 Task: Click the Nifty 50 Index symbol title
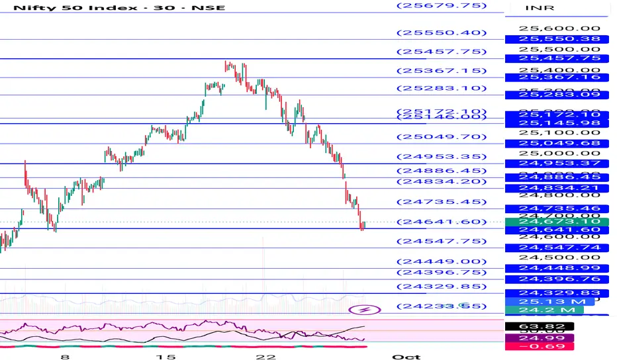click(119, 8)
